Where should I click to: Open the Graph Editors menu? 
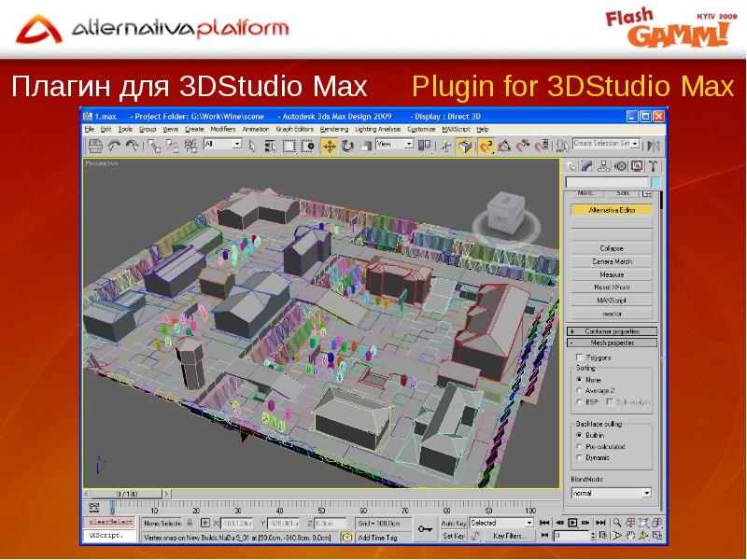(294, 129)
